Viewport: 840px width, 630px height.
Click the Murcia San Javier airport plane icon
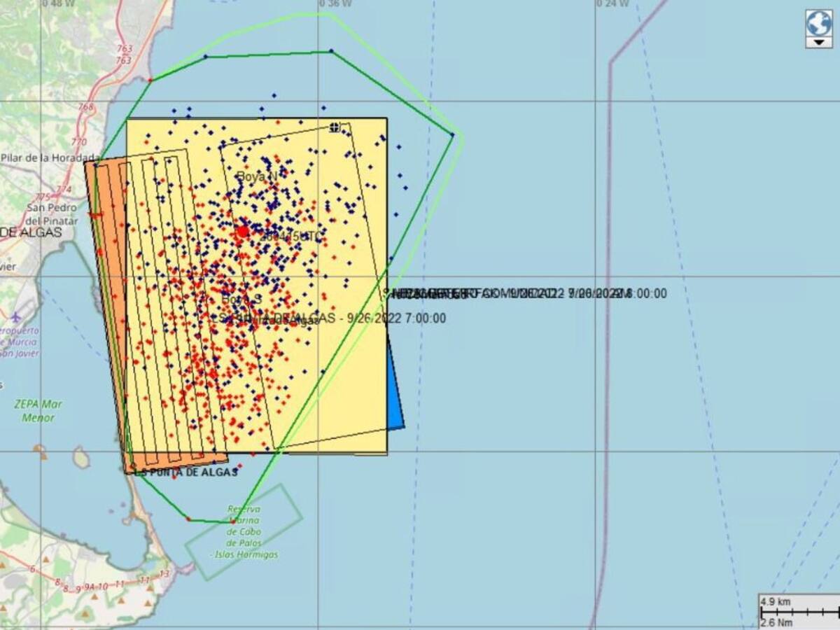pyautogui.click(x=16, y=315)
